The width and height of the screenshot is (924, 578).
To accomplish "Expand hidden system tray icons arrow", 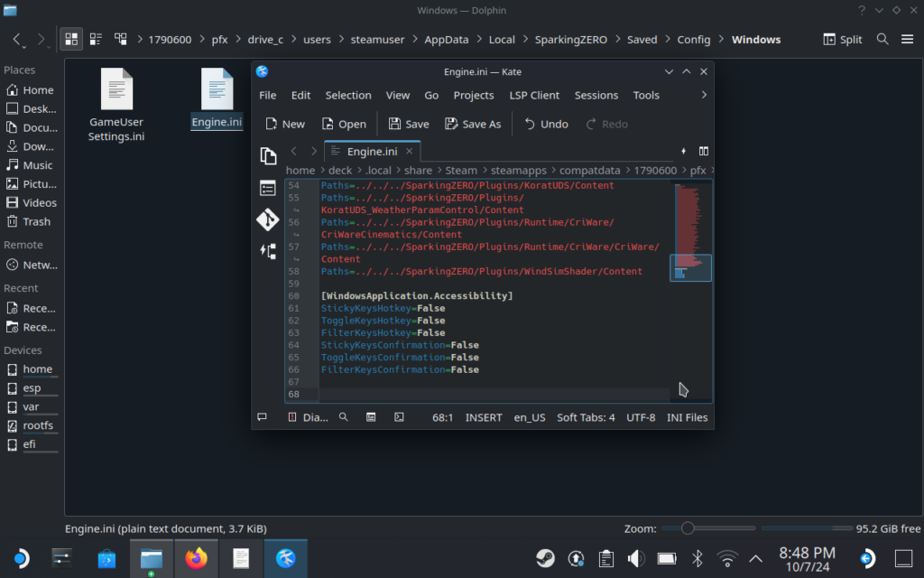I will tap(755, 558).
